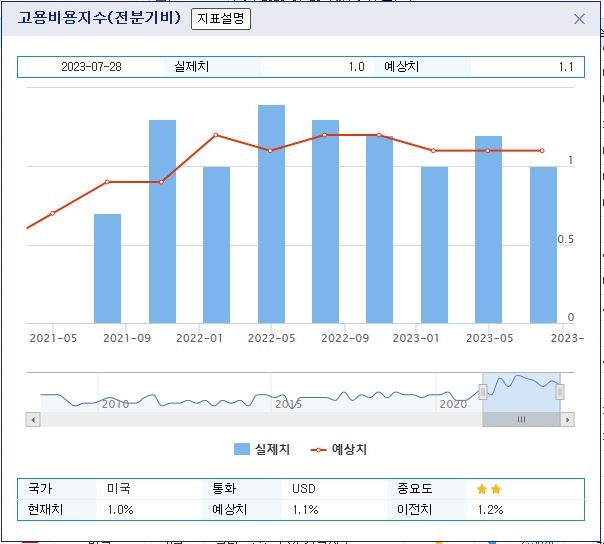Grab the left range handle of navigator

(x=483, y=392)
